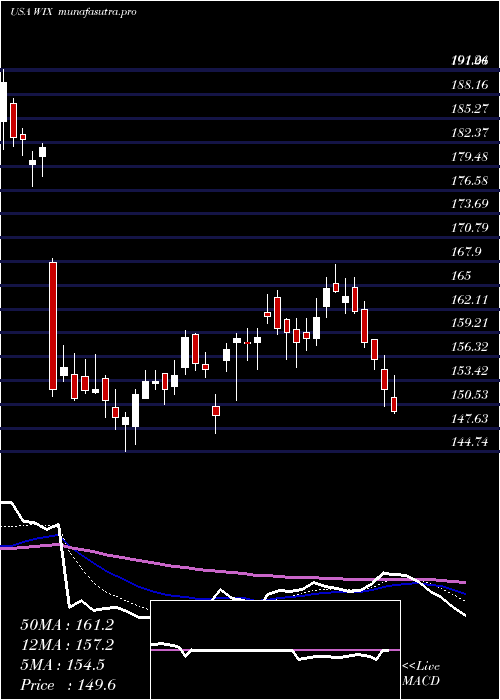Click the 173.69 price axis label
This screenshot has height=700, width=500.
tap(470, 204)
